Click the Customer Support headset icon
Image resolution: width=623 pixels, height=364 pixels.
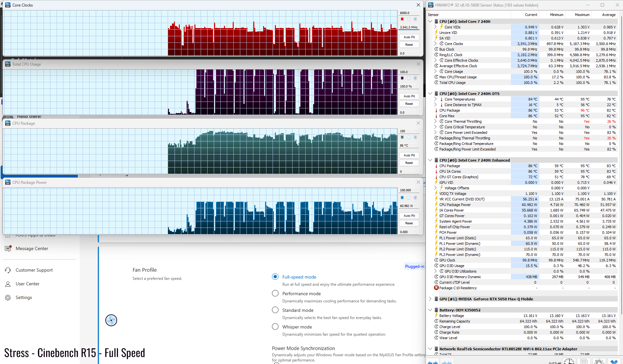pos(8,270)
